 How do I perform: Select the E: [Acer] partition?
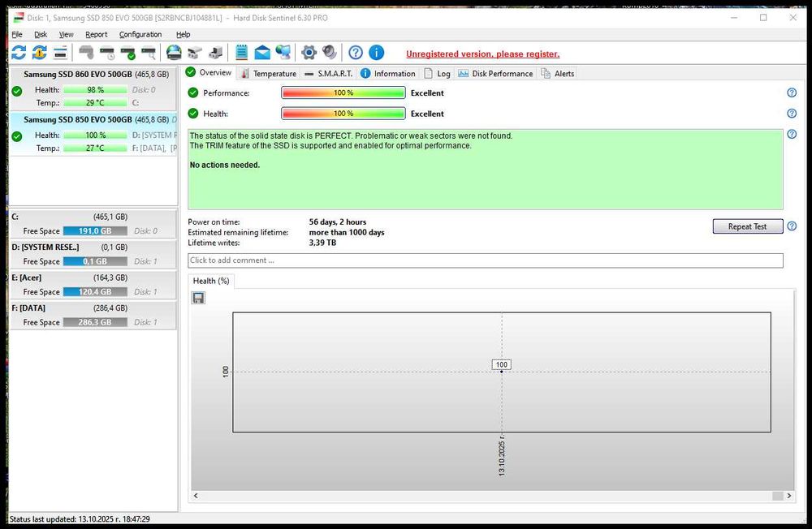pos(93,285)
